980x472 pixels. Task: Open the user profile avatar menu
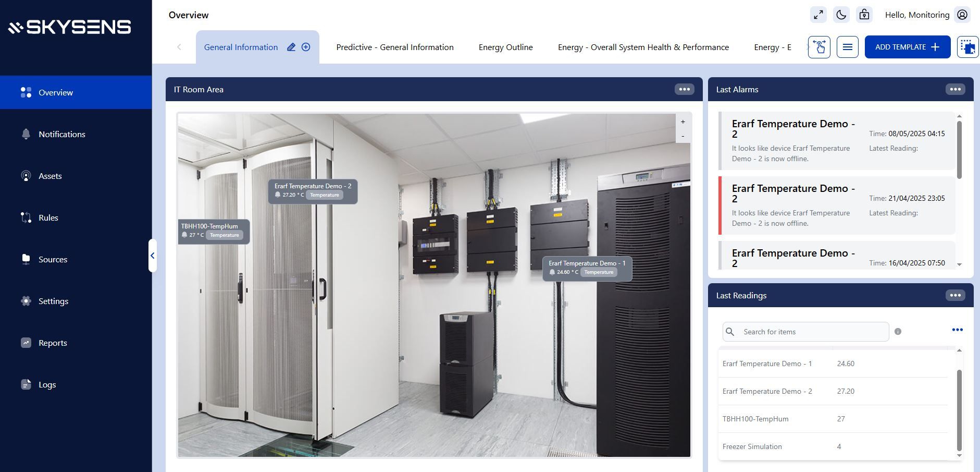962,15
